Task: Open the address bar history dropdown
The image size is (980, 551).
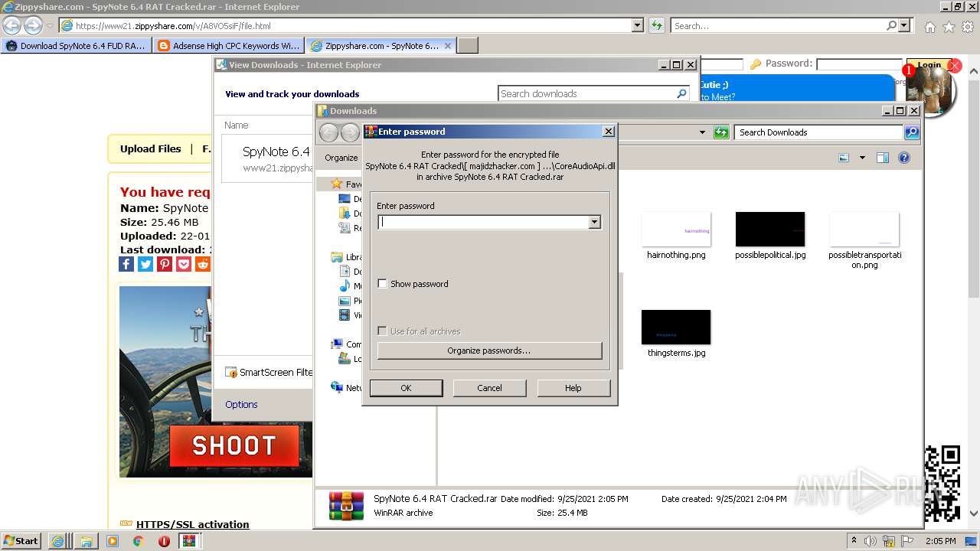Action: (638, 25)
